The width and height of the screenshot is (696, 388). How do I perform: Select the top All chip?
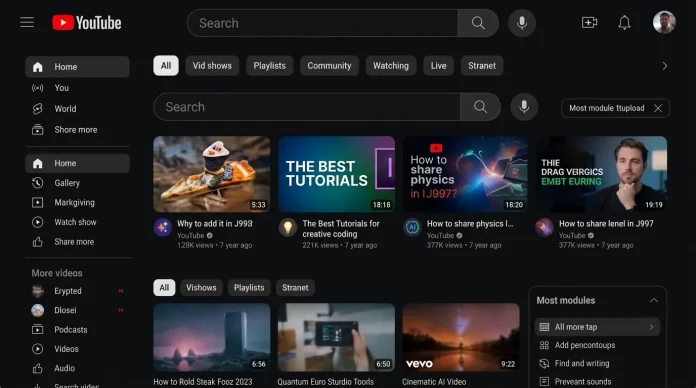(x=166, y=66)
